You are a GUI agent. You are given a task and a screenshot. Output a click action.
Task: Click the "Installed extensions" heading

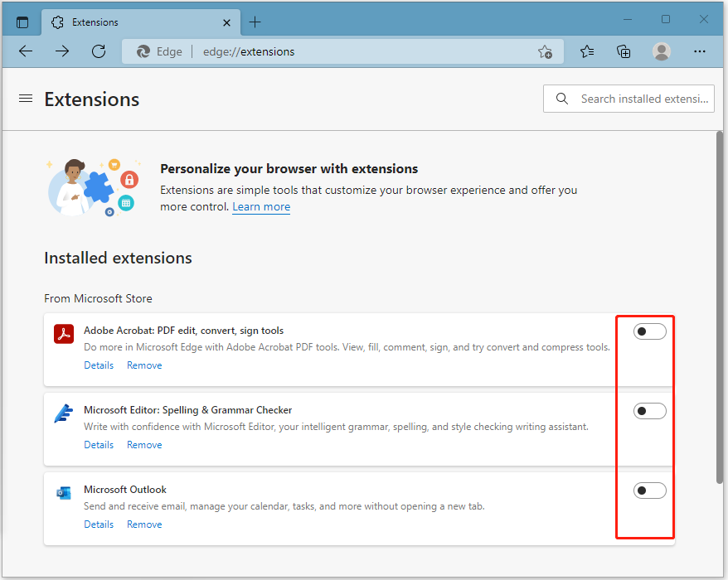pyautogui.click(x=118, y=258)
